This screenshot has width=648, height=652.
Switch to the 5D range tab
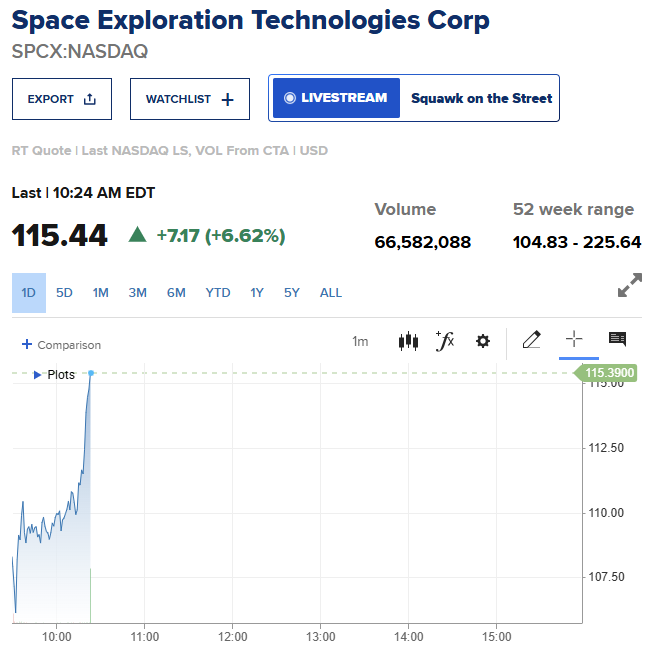pos(64,293)
